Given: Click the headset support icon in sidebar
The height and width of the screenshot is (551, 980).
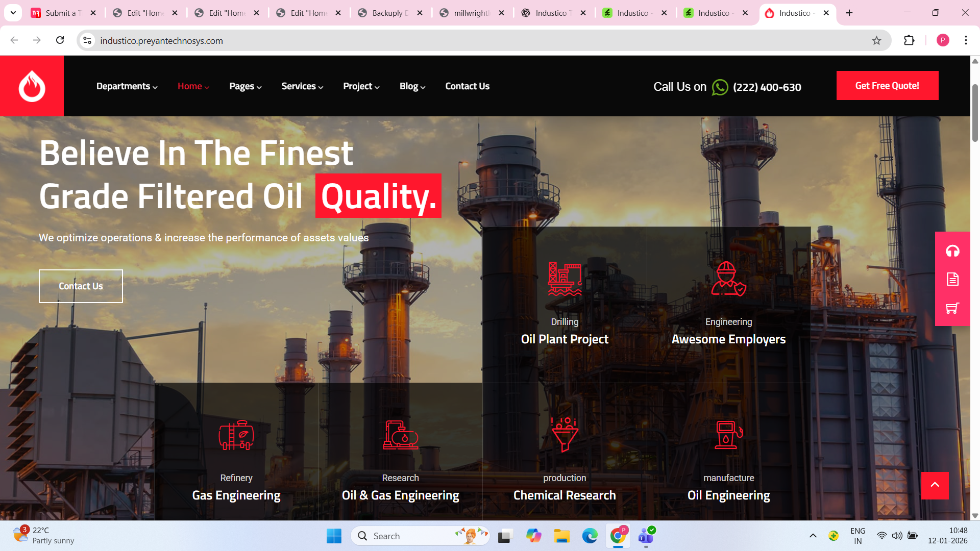Looking at the screenshot, I should pyautogui.click(x=952, y=251).
